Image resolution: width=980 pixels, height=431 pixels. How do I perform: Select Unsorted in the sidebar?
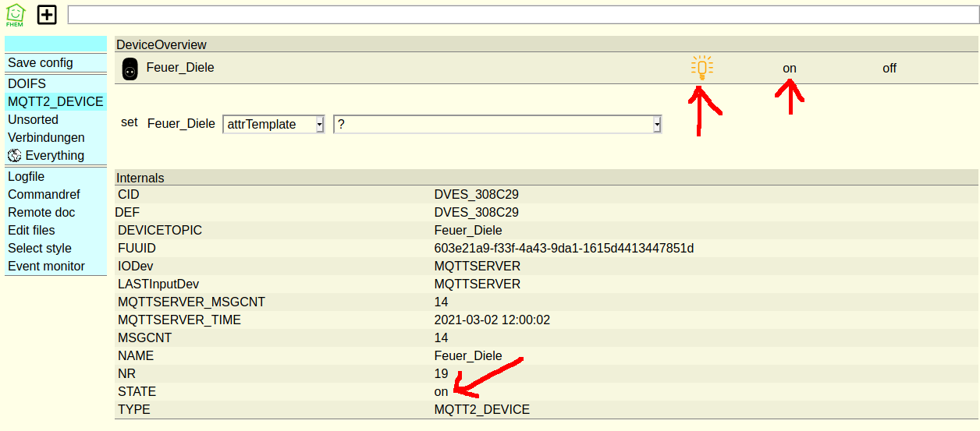point(33,119)
